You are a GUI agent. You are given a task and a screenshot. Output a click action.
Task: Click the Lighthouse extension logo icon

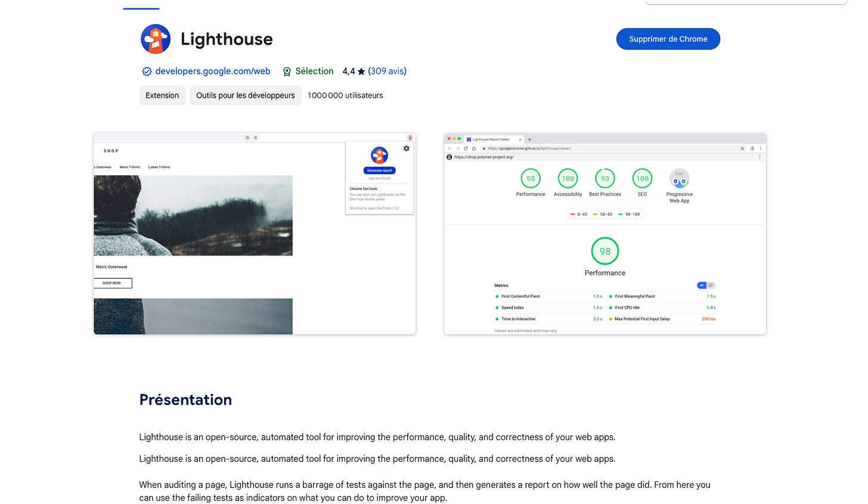156,39
